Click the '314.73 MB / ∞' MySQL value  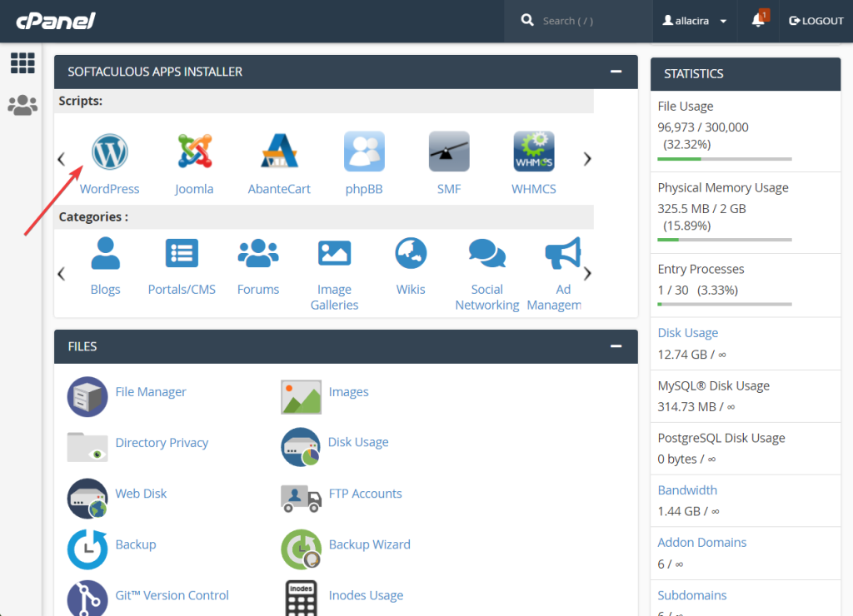coord(696,407)
